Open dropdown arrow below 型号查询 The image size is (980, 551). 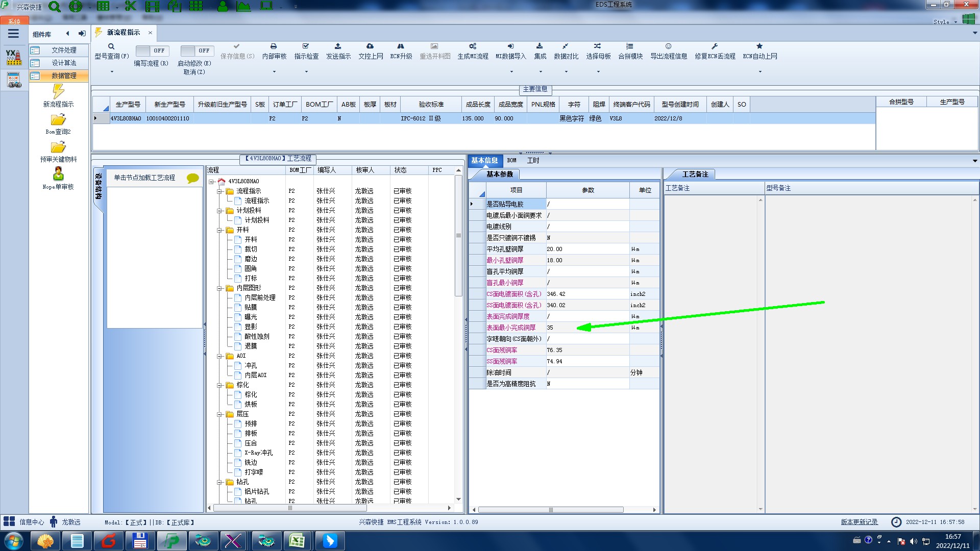pyautogui.click(x=112, y=72)
